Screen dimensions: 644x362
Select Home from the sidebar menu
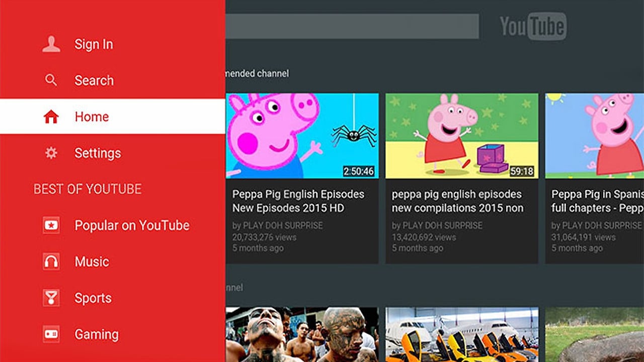92,116
